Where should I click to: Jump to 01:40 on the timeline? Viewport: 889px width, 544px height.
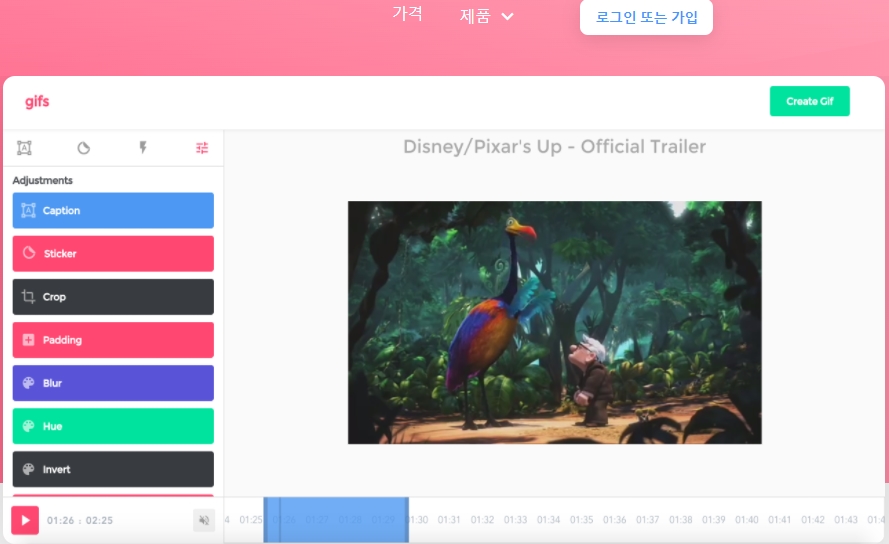pyautogui.click(x=746, y=520)
